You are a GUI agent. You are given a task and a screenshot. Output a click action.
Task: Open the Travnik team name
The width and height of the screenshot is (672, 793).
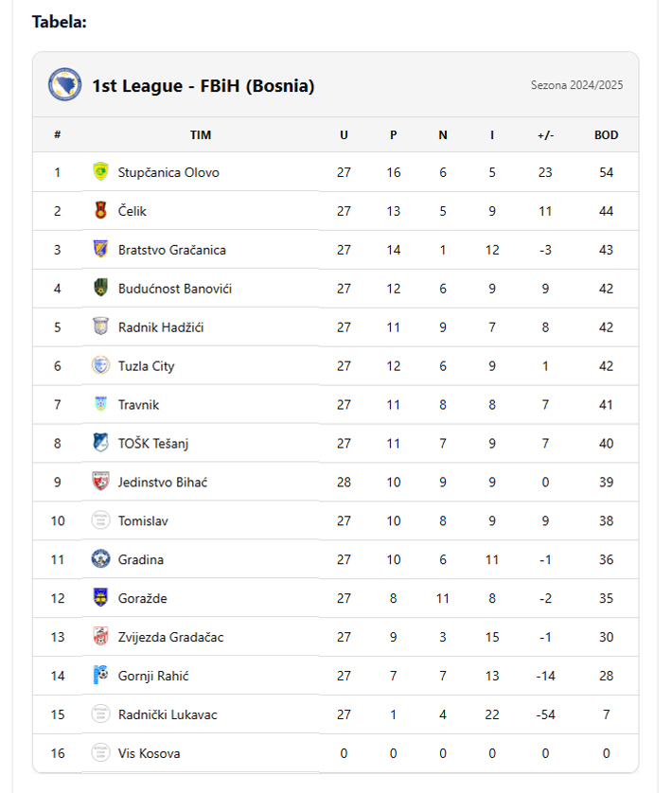138,405
